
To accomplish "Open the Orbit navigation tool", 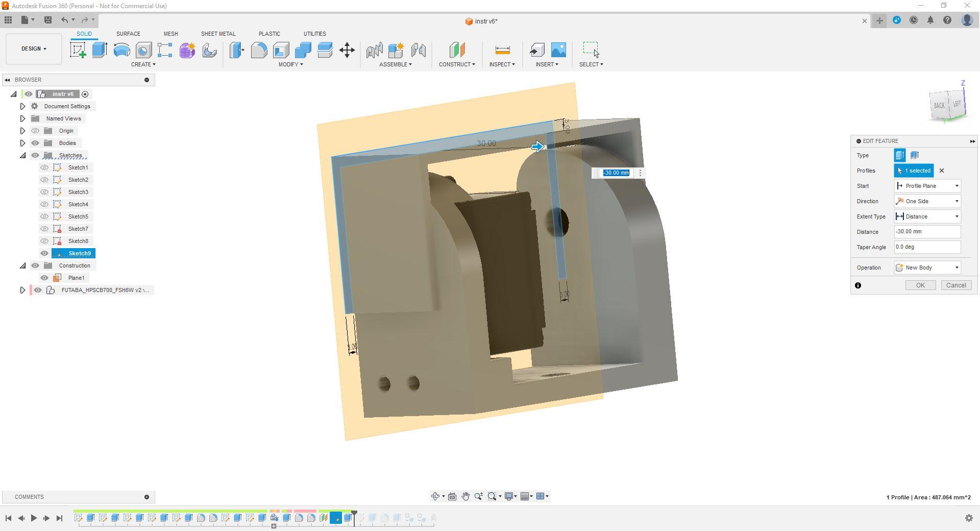I will click(x=435, y=496).
